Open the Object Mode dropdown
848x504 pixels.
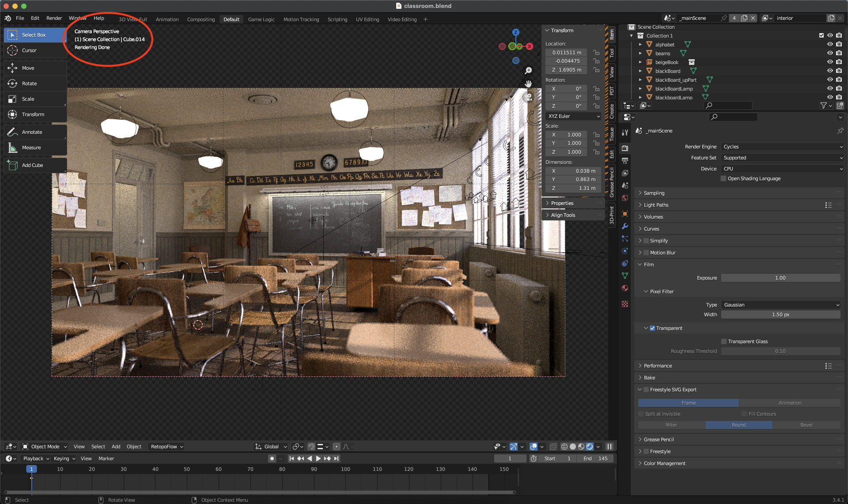coord(45,447)
